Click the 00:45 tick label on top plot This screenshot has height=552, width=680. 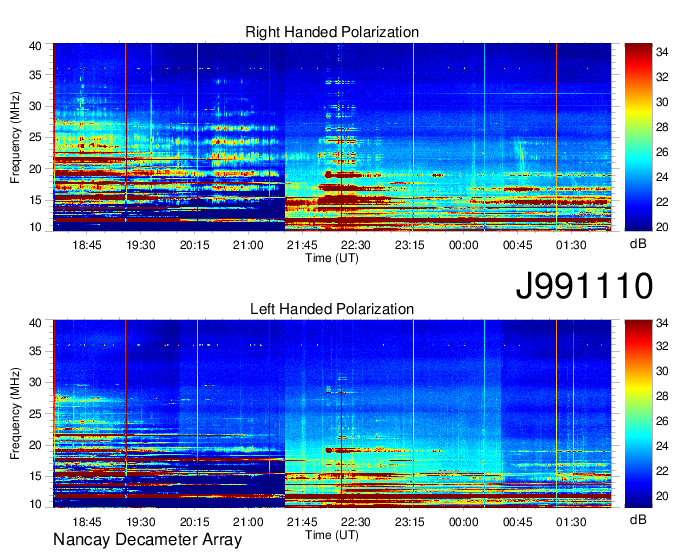tap(517, 245)
